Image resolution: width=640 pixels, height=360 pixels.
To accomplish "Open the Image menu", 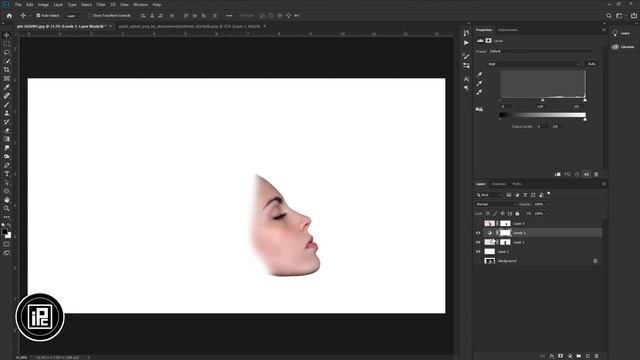I will coord(43,4).
